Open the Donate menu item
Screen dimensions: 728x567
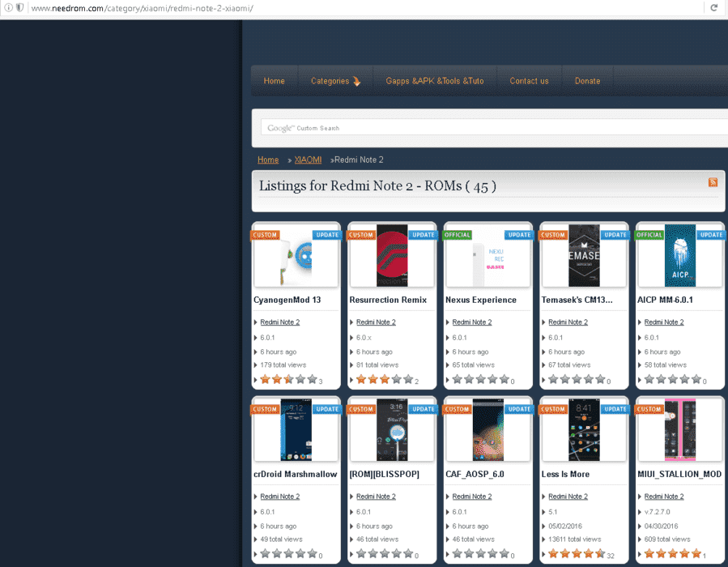587,81
